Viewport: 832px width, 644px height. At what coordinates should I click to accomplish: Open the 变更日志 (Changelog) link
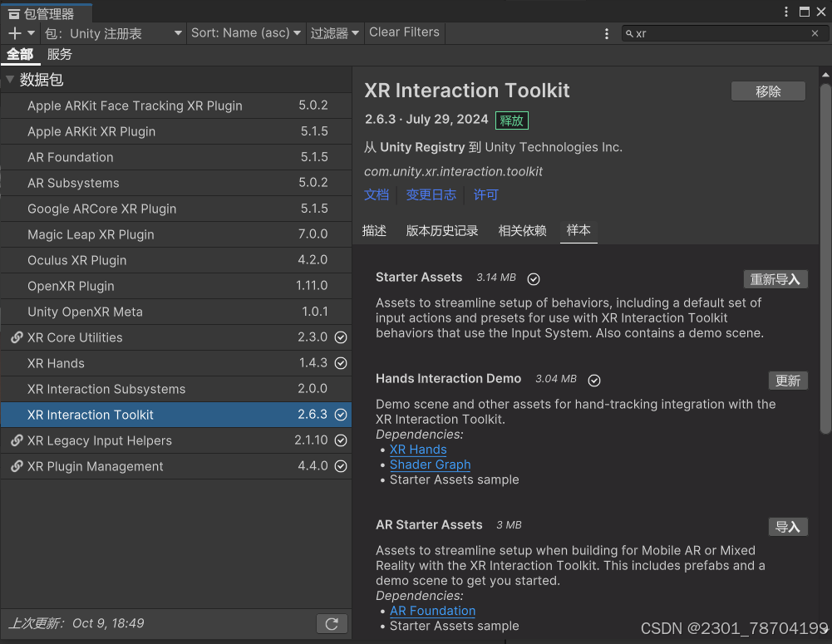[x=431, y=194]
